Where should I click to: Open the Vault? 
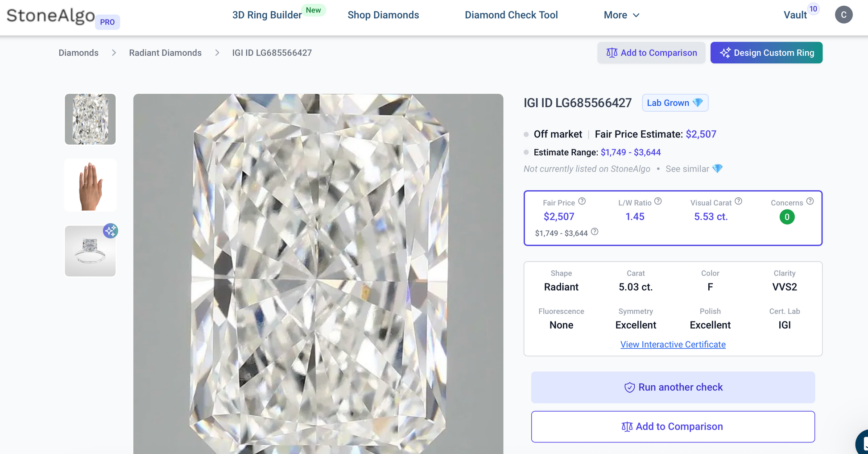pyautogui.click(x=795, y=15)
